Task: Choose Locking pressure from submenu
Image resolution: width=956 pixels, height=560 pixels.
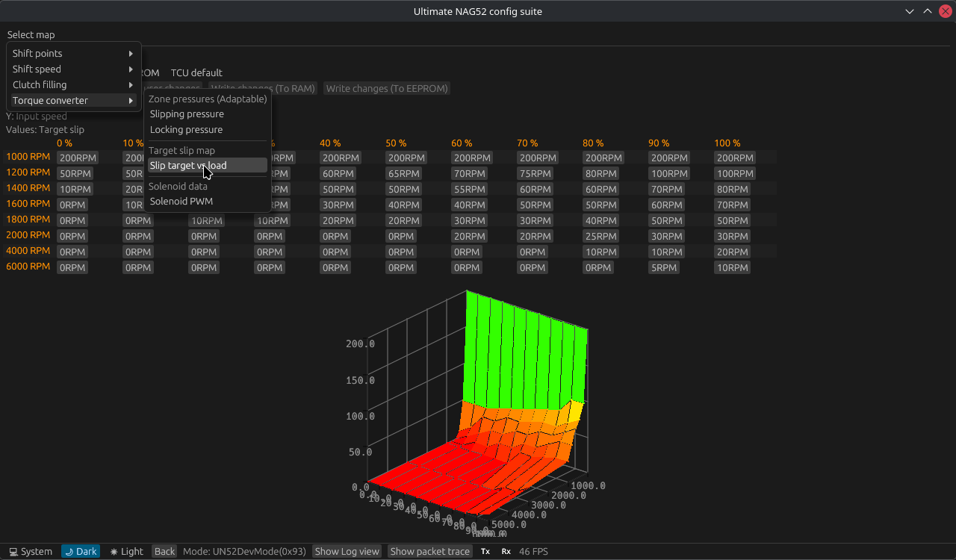Action: click(x=186, y=130)
